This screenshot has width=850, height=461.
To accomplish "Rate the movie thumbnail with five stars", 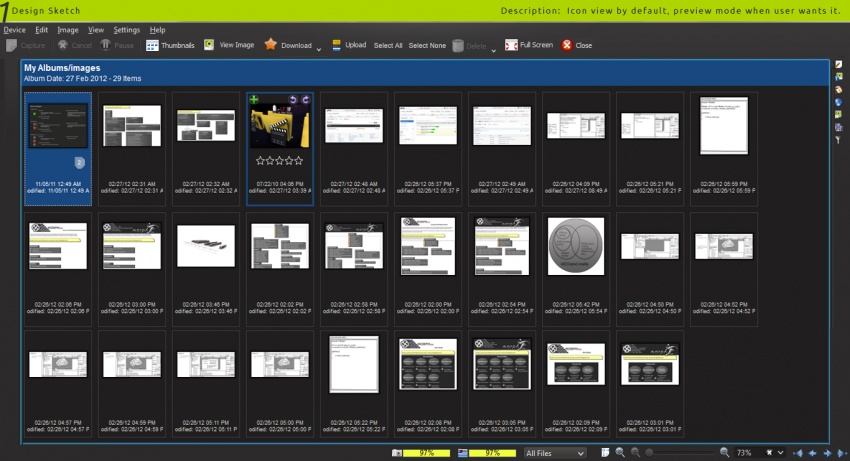I will pyautogui.click(x=298, y=160).
